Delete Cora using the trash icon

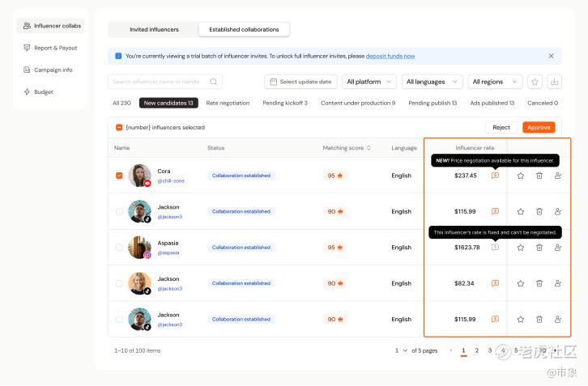pyautogui.click(x=539, y=176)
